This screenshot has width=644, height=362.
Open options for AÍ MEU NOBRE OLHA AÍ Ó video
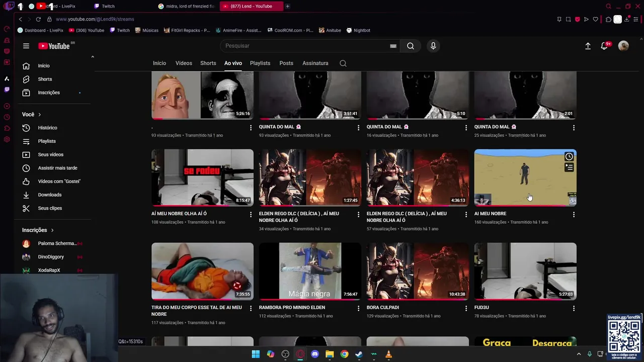251,215
